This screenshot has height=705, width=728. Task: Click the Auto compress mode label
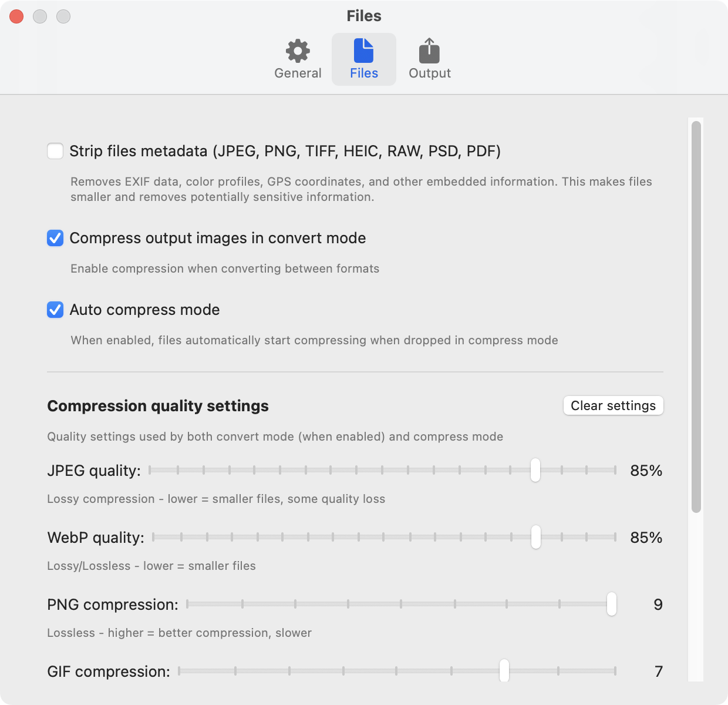click(144, 310)
